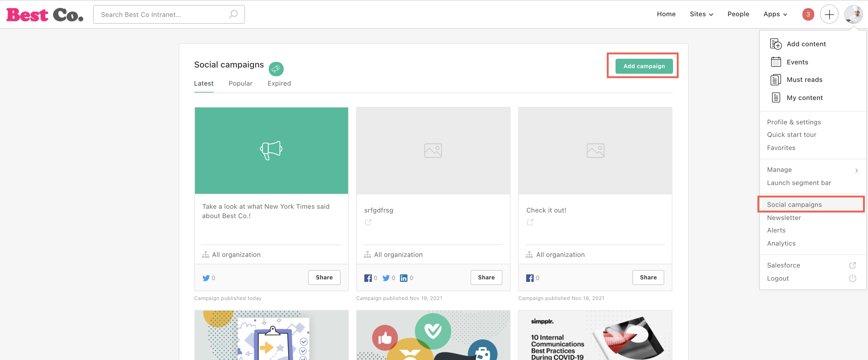868x360 pixels.
Task: Click 'All organization' on the New York Times card
Action: pos(236,254)
